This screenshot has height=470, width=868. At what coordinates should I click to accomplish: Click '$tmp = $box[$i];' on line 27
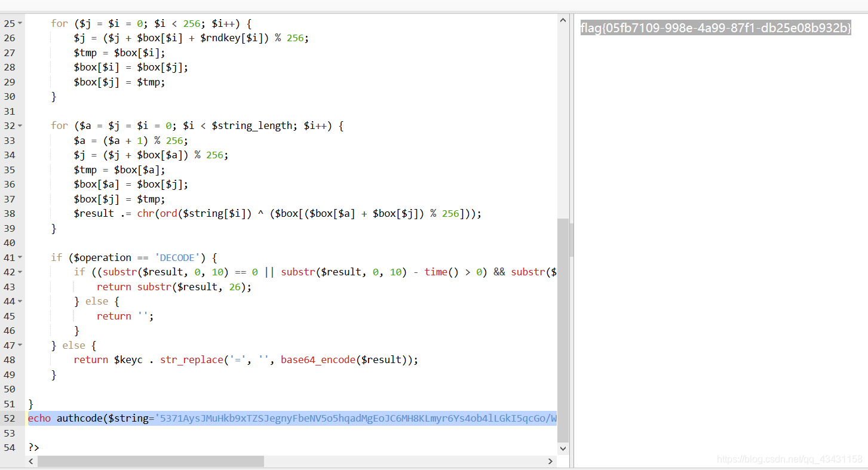point(119,53)
